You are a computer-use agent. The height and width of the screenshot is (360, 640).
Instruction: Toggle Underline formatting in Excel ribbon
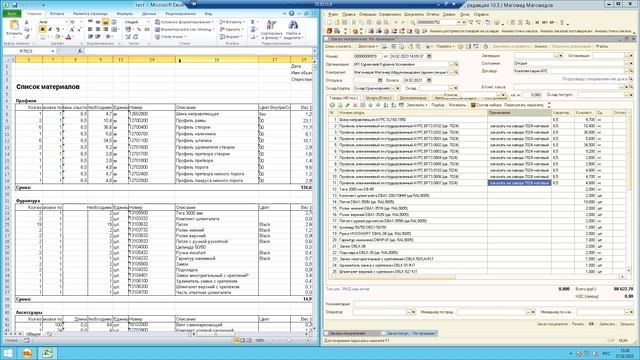[x=58, y=29]
